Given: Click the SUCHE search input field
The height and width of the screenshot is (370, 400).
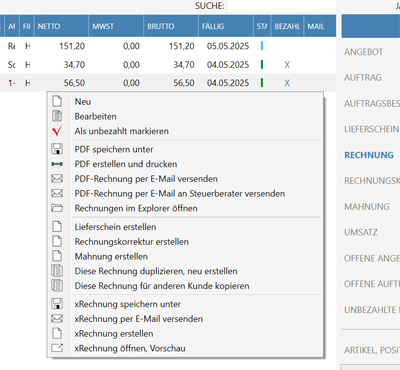Looking at the screenshot, I should 281,6.
